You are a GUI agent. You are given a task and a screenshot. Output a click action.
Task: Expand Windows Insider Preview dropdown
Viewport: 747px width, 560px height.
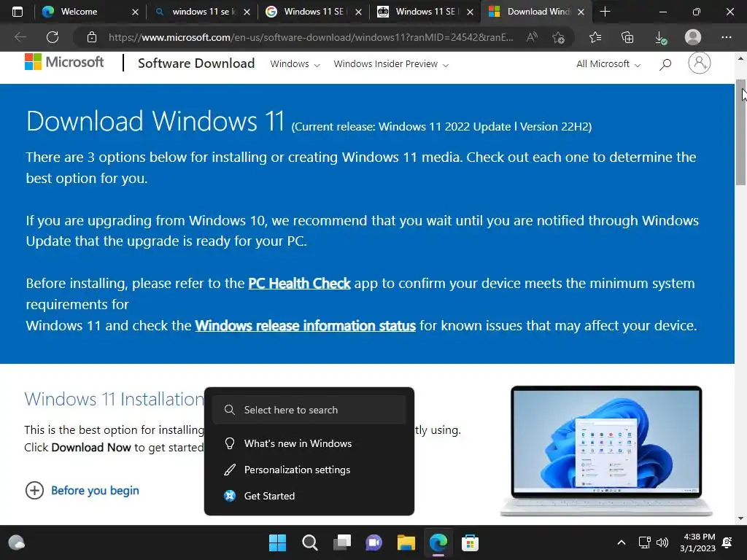point(391,64)
